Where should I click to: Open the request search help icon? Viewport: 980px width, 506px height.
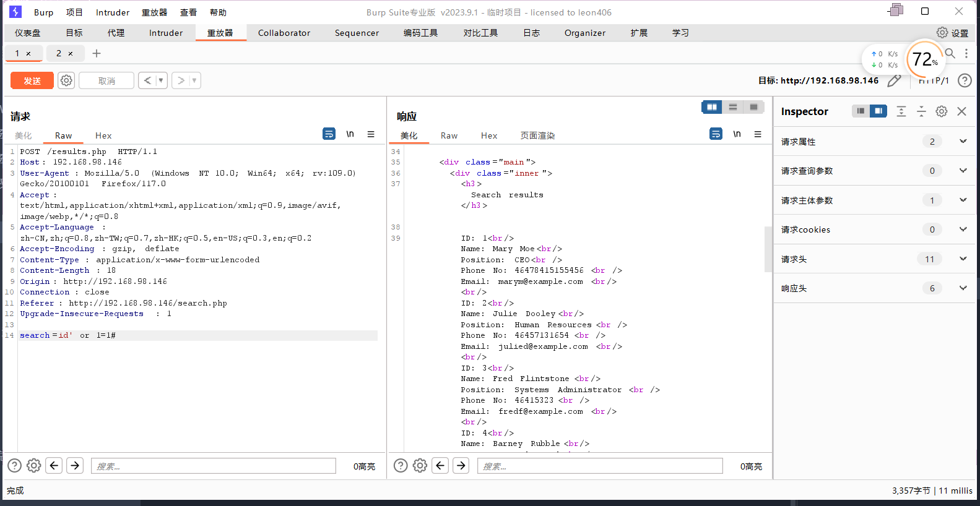tap(15, 466)
